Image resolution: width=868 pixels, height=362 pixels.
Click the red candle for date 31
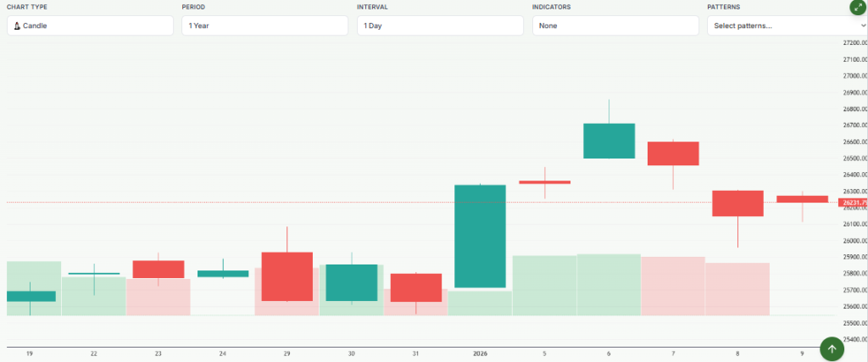(415, 288)
